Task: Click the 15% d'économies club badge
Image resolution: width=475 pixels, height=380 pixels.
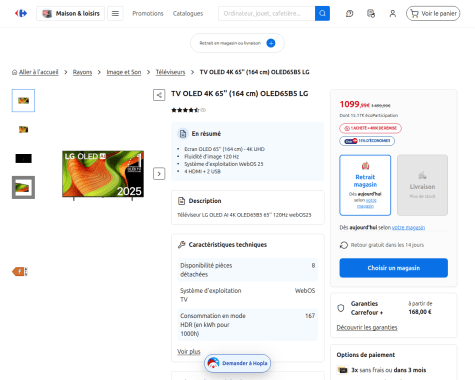Action: click(x=367, y=141)
